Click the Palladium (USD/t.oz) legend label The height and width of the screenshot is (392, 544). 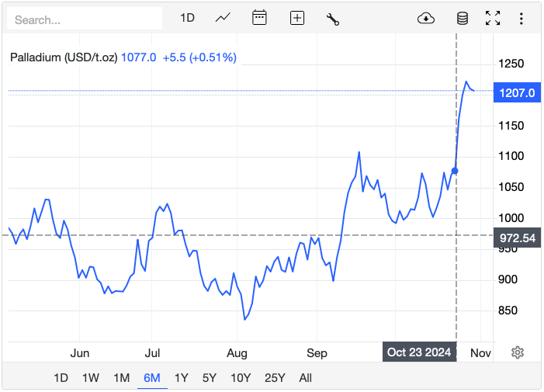pyautogui.click(x=64, y=57)
